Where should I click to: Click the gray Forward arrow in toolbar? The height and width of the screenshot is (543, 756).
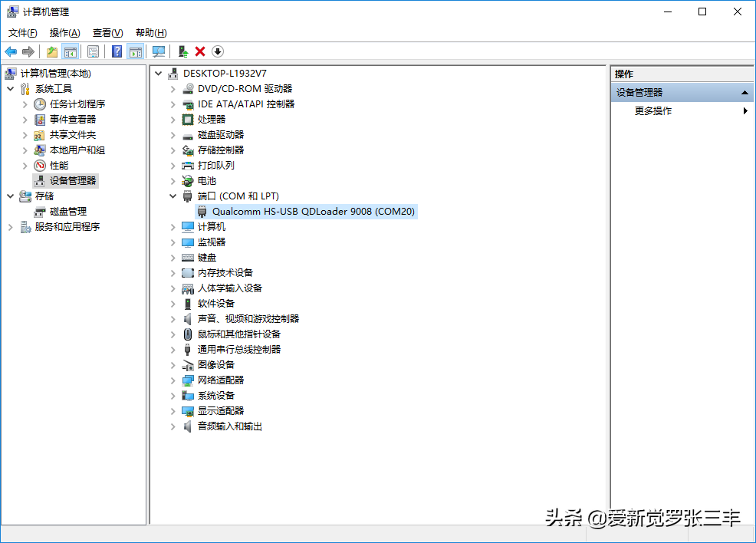coord(28,51)
